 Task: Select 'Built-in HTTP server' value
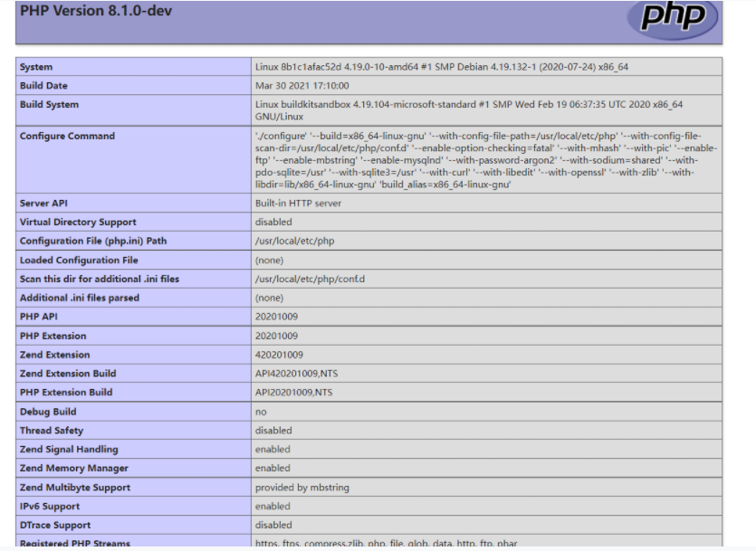click(298, 204)
